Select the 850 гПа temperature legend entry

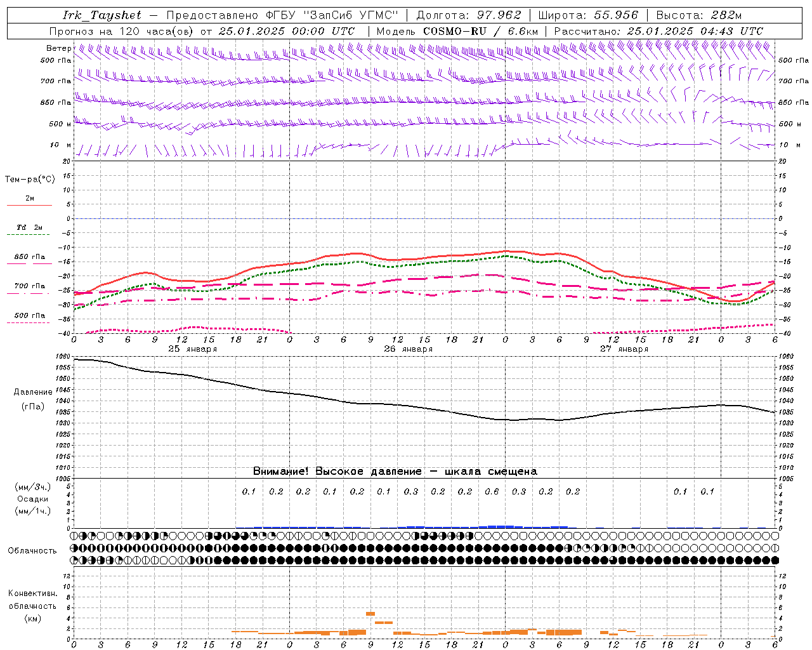(x=29, y=260)
